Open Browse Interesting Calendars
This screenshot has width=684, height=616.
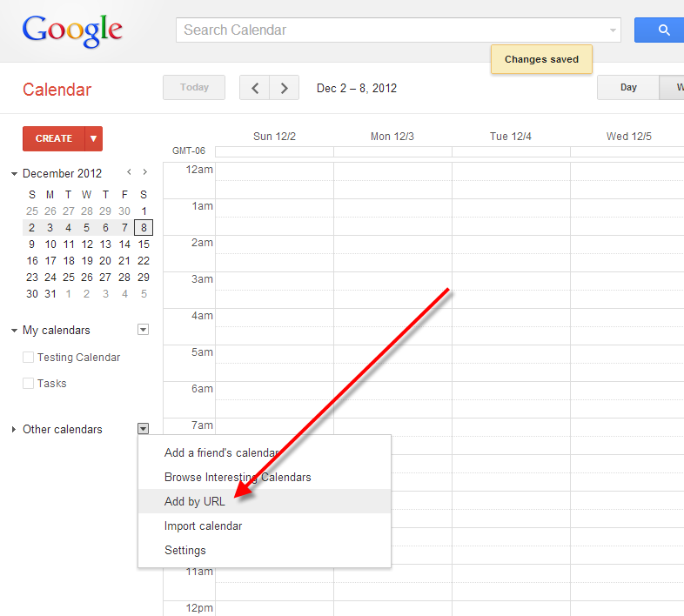tap(238, 477)
